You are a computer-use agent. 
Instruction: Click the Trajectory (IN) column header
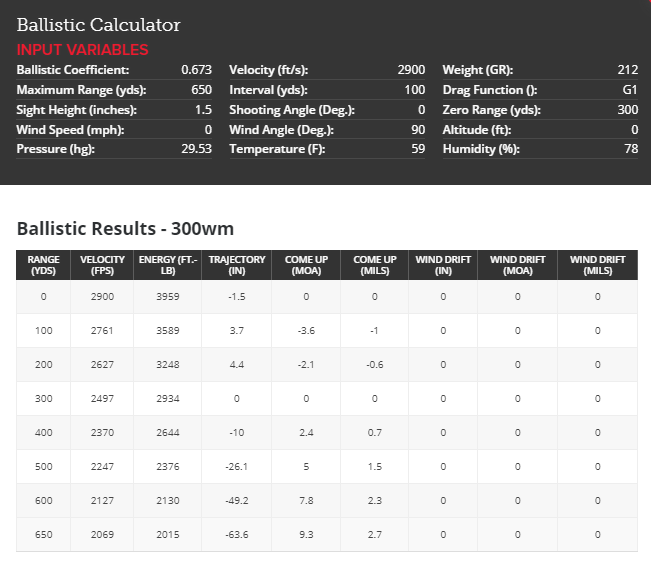237,265
